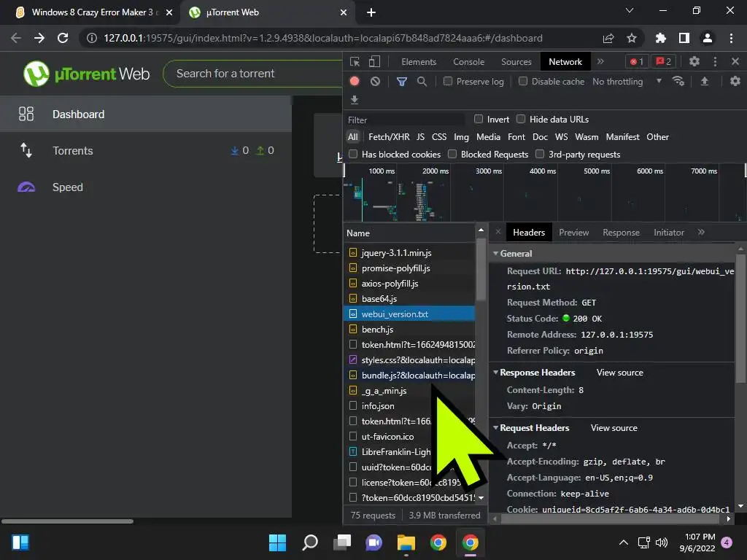Open File Explorer from the taskbar
Screen dimensions: 747x560
pos(406,542)
